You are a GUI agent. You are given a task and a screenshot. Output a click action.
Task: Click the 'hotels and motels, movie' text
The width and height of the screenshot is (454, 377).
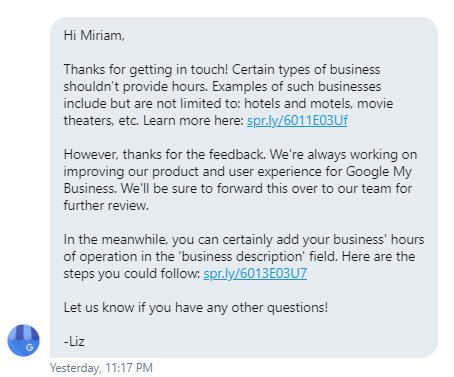click(319, 103)
